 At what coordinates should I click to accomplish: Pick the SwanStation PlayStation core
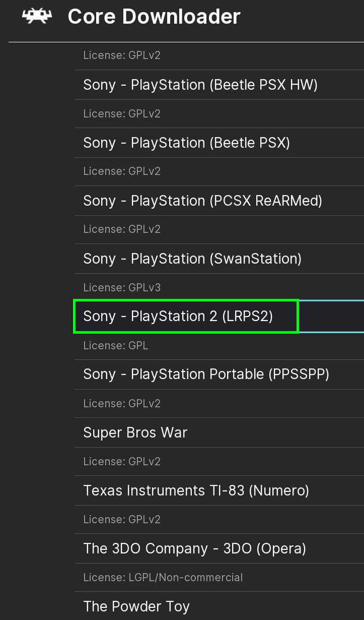pyautogui.click(x=192, y=259)
